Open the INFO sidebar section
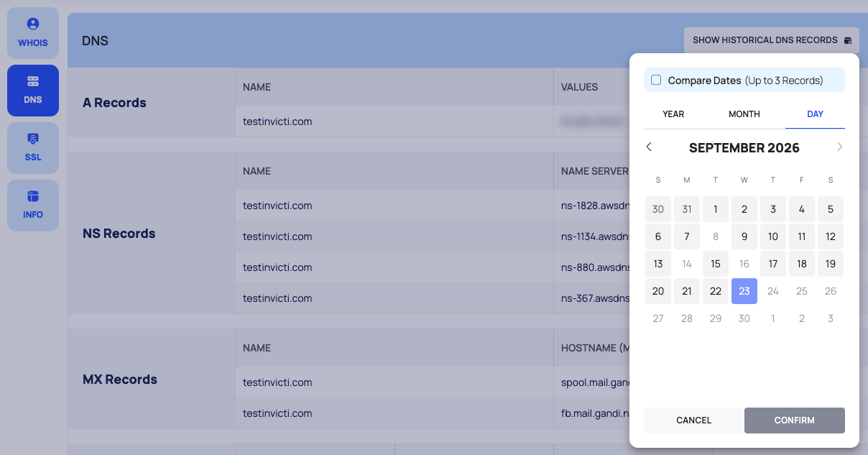The height and width of the screenshot is (455, 868). pos(33,206)
